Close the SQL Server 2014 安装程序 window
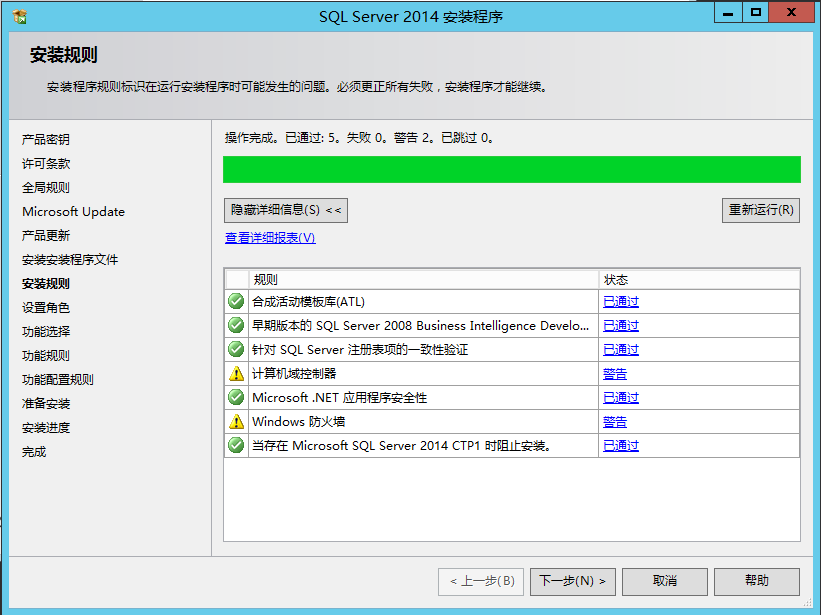This screenshot has width=821, height=615. 791,13
